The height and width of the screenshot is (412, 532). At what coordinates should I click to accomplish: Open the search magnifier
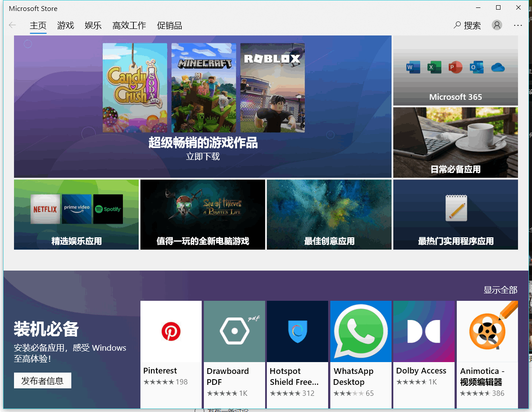[458, 25]
